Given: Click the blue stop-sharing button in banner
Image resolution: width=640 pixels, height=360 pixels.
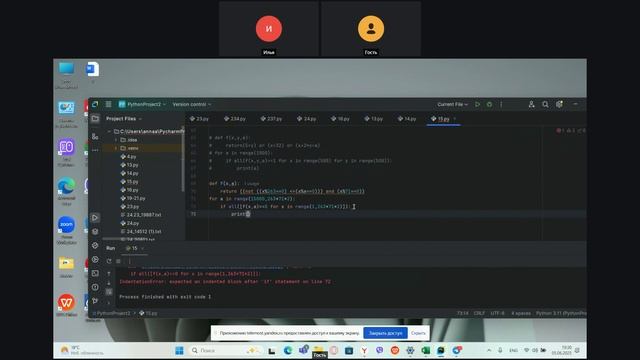Looking at the screenshot, I should [x=385, y=333].
